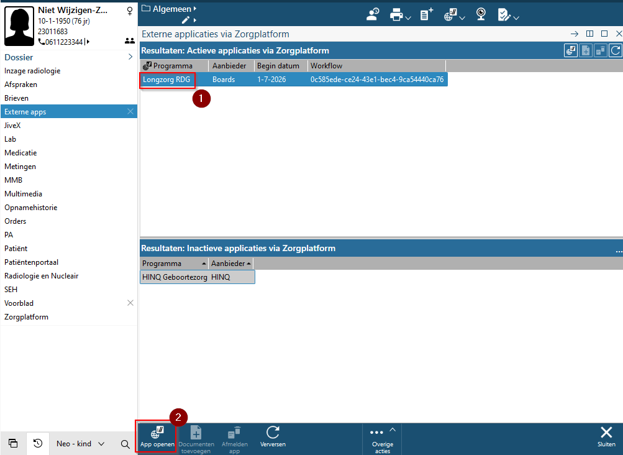Click the globe external apps toolbar icon
Image resolution: width=623 pixels, height=455 pixels.
pyautogui.click(x=451, y=15)
